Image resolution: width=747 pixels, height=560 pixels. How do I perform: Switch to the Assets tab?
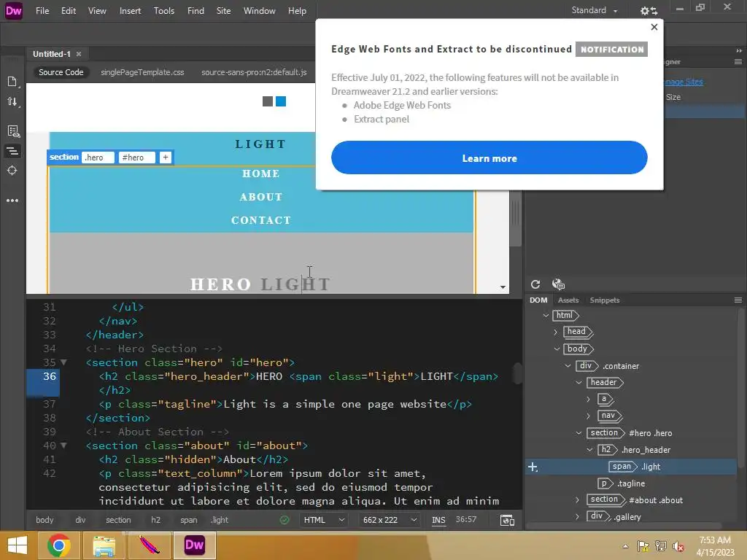(x=568, y=300)
